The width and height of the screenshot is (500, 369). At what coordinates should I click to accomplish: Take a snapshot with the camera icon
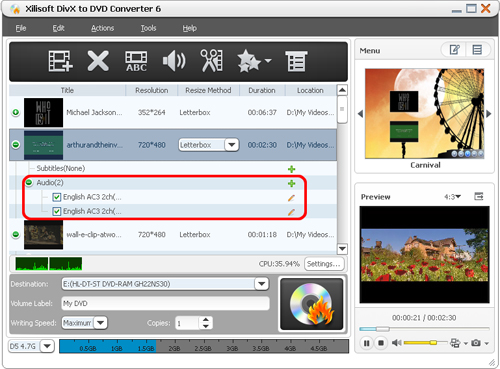click(476, 343)
